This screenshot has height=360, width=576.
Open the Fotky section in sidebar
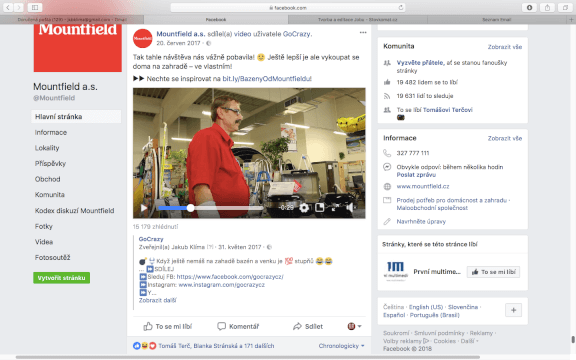pyautogui.click(x=44, y=226)
